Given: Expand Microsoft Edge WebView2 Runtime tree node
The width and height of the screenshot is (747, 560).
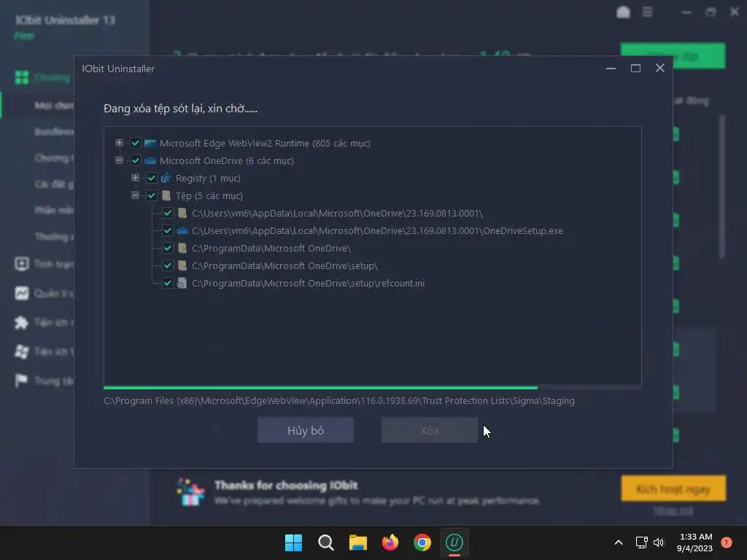Looking at the screenshot, I should click(x=119, y=143).
